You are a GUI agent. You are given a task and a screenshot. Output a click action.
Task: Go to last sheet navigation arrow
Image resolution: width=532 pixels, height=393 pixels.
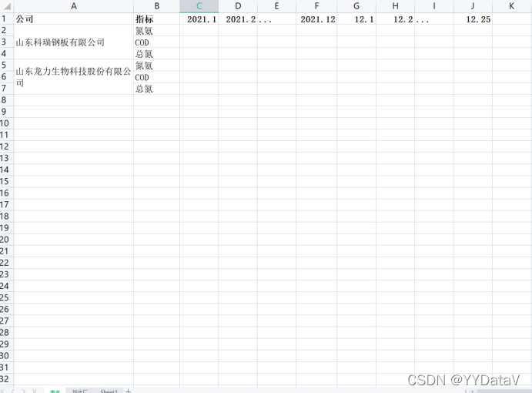[x=34, y=391]
